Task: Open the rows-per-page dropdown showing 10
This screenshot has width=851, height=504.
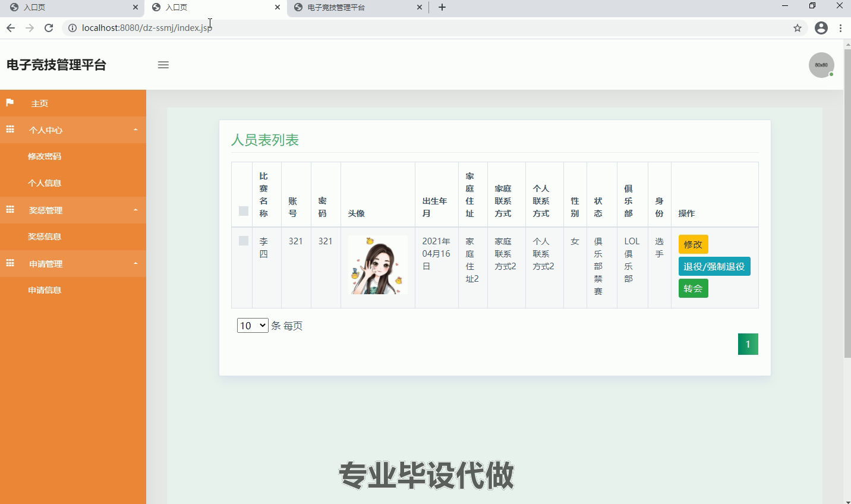Action: 253,326
